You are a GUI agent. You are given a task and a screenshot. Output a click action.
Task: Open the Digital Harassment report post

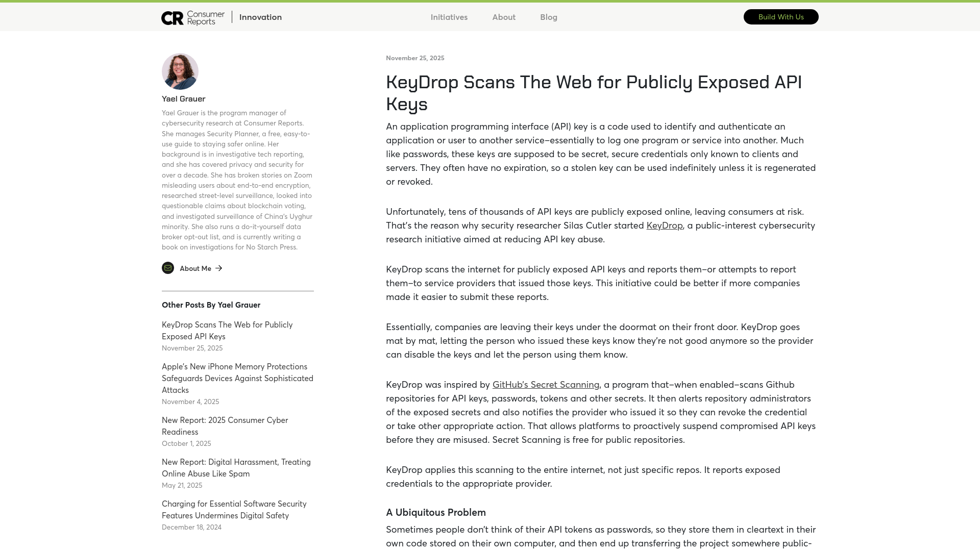(236, 467)
